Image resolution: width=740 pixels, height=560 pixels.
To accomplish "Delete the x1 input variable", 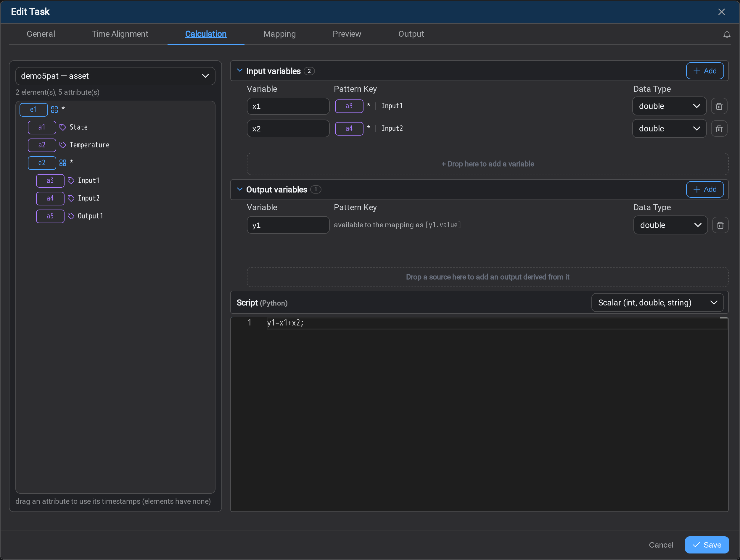I will coord(719,106).
